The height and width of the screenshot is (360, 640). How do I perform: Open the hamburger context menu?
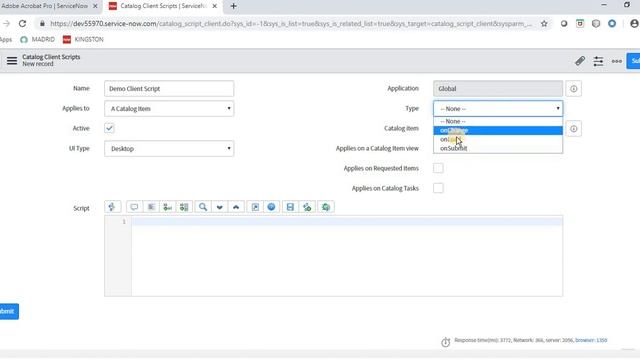[12, 61]
